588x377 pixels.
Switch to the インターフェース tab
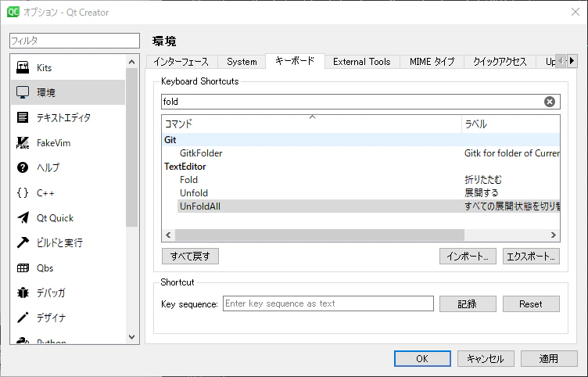point(181,62)
